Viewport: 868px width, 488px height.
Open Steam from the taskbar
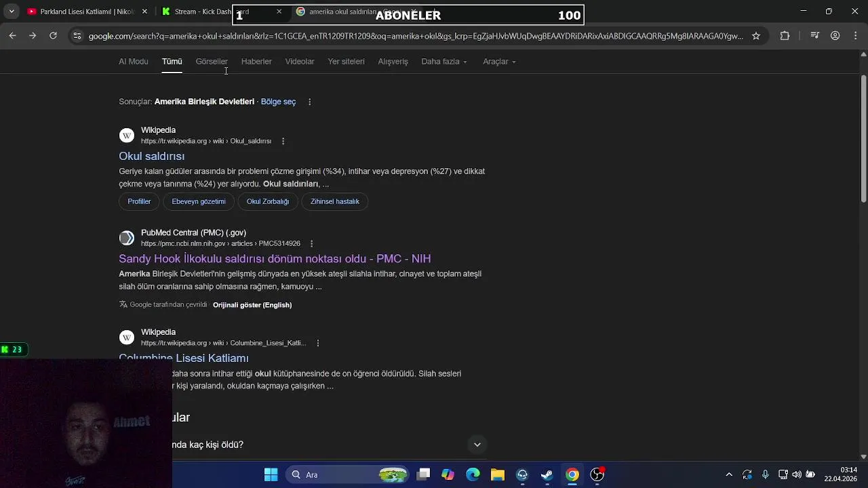(547, 474)
